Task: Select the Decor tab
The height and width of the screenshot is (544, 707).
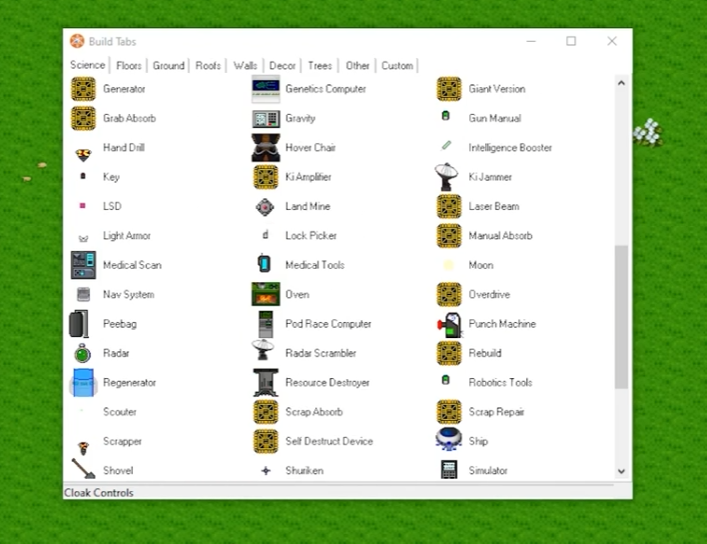Action: point(282,66)
